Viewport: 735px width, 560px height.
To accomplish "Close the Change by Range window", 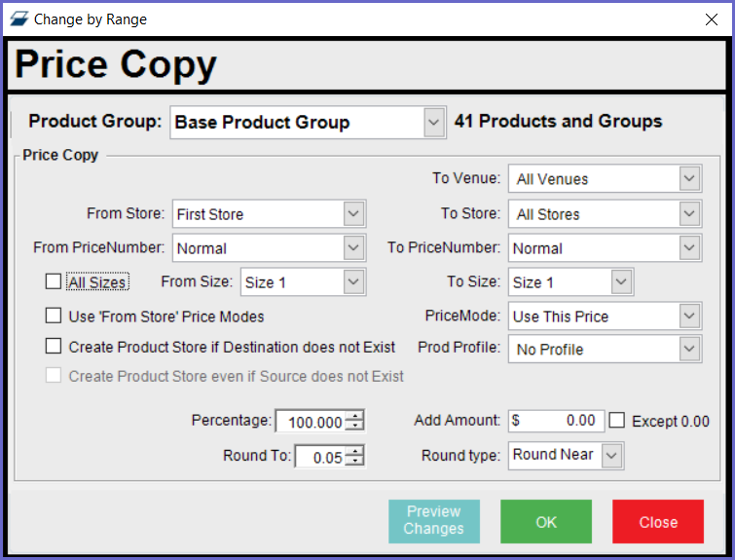I will click(x=710, y=19).
